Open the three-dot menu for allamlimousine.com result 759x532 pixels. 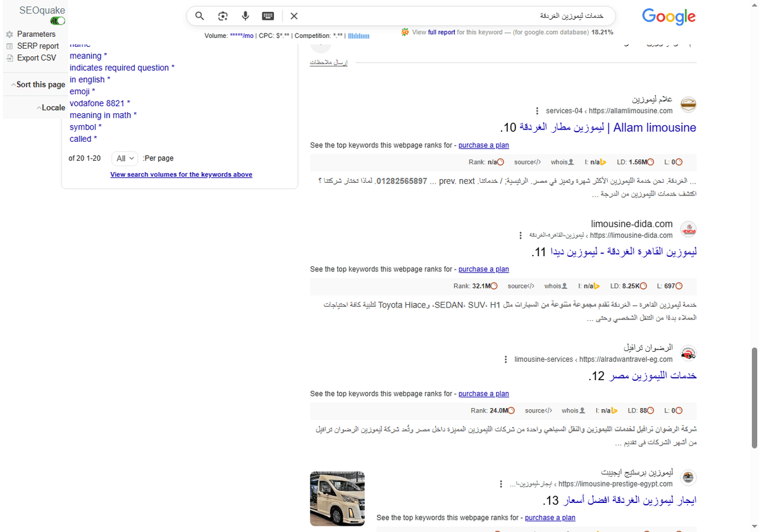click(536, 110)
